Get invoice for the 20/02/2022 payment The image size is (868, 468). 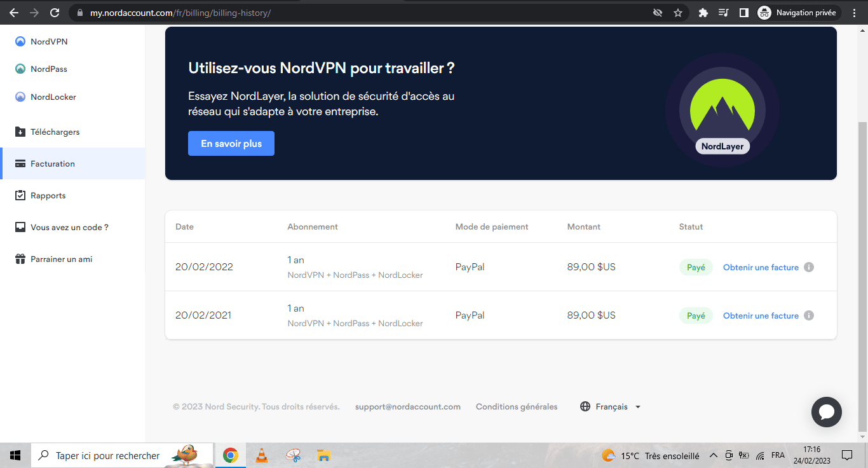(761, 268)
